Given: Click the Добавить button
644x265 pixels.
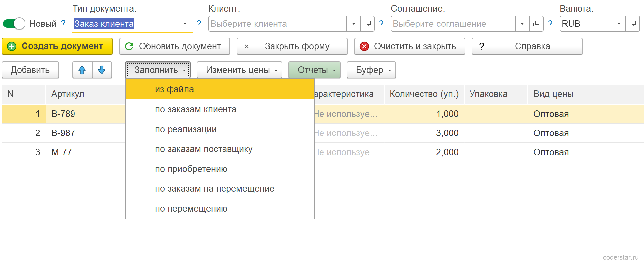Looking at the screenshot, I should tap(30, 70).
